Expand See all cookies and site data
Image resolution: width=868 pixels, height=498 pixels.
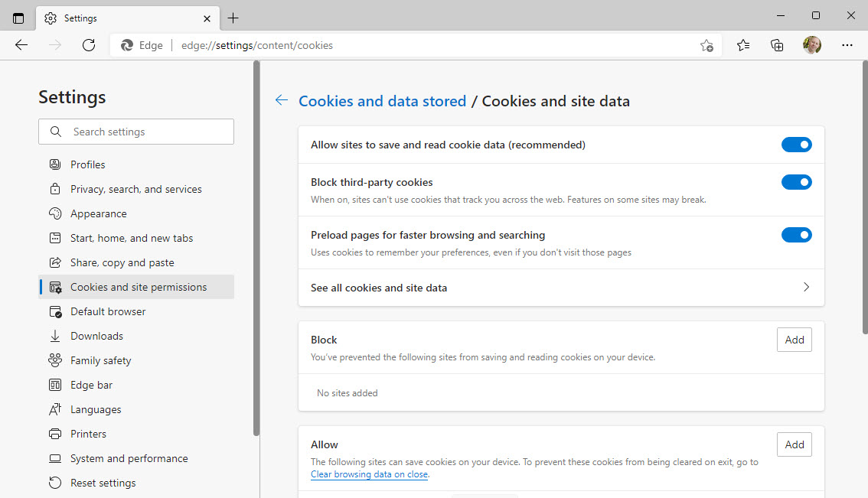[x=561, y=288]
